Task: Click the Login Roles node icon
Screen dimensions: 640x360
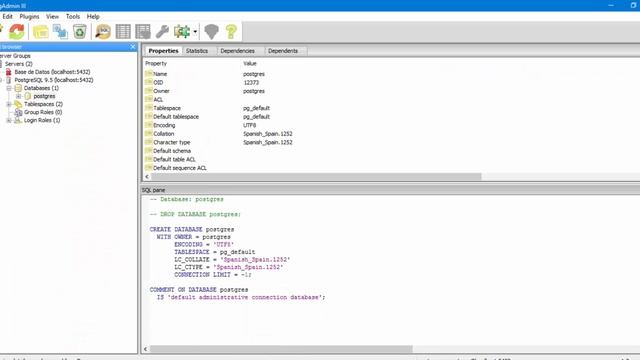Action: (x=18, y=120)
